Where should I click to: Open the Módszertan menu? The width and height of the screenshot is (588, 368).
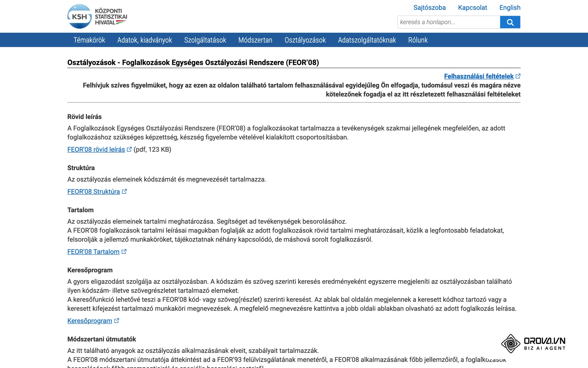coord(255,40)
